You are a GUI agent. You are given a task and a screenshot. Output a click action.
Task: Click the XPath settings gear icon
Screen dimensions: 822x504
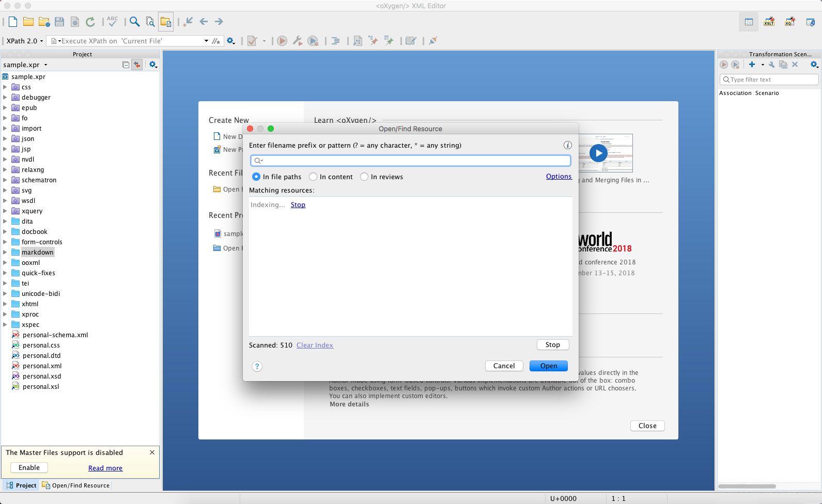pyautogui.click(x=231, y=41)
